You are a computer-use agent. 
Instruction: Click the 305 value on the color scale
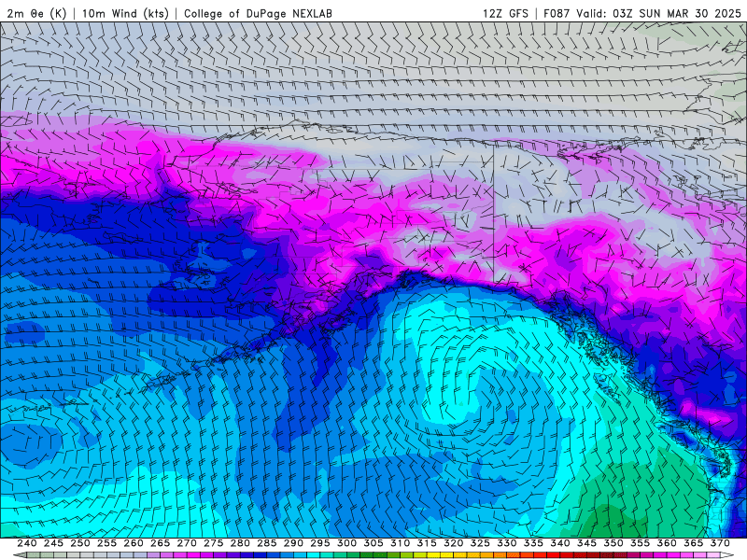pos(373,543)
